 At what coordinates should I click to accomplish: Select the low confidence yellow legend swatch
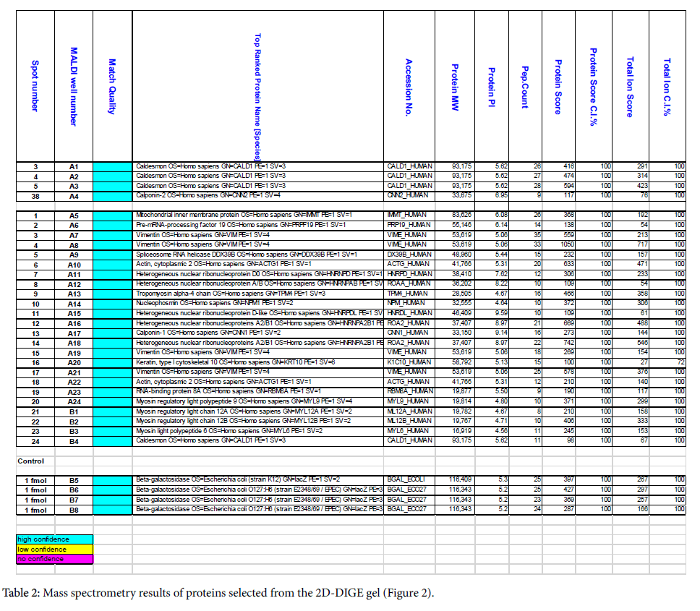click(55, 550)
